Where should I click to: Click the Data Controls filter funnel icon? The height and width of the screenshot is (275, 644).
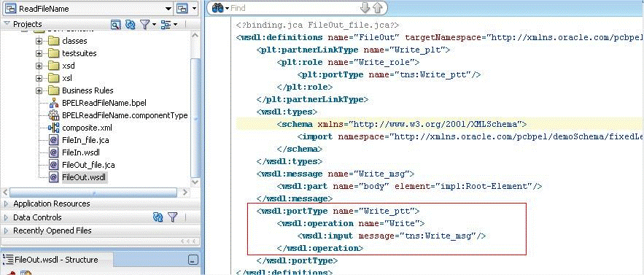click(x=173, y=217)
